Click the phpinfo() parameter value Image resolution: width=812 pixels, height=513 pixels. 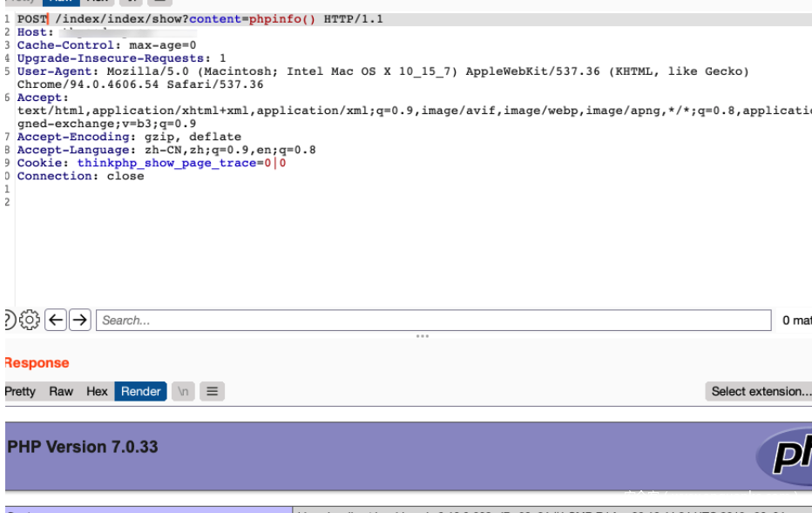tap(282, 19)
